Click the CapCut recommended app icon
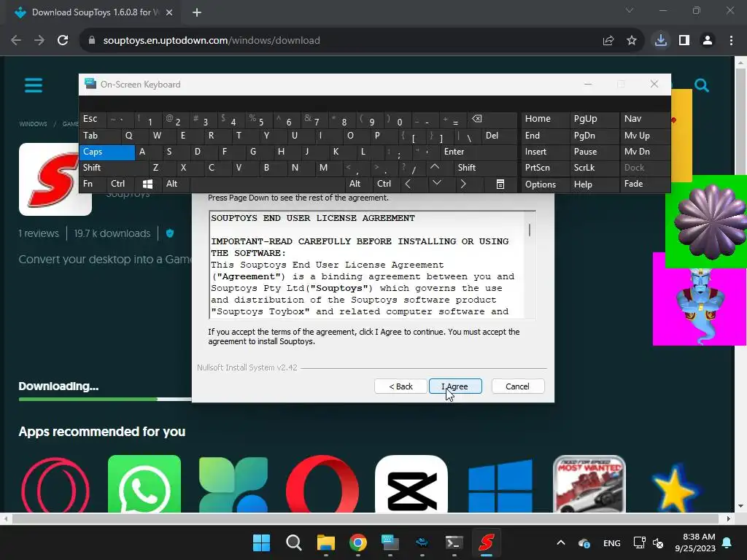 point(411,484)
